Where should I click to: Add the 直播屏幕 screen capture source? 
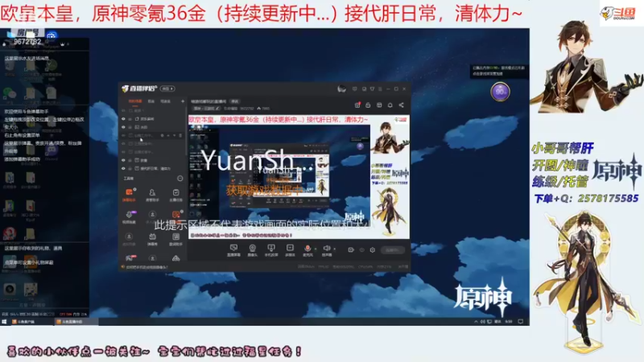(233, 250)
